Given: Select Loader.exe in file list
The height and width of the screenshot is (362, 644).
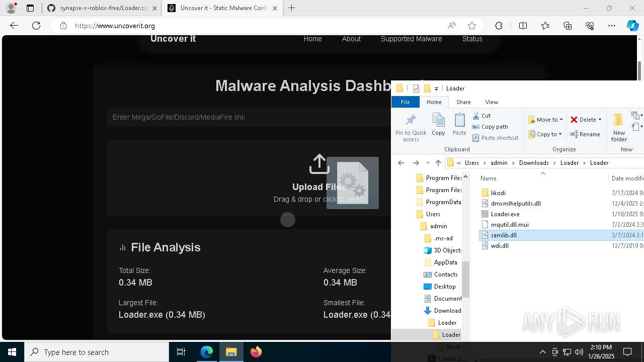Looking at the screenshot, I should (x=505, y=214).
